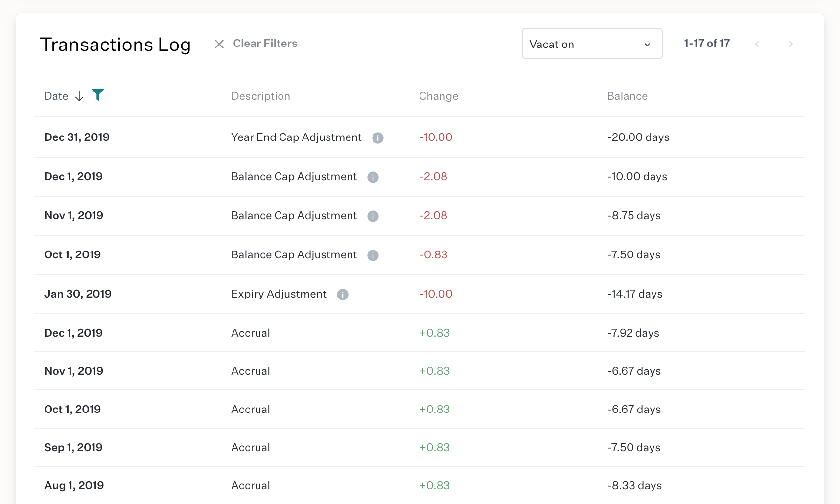Click the Change column header

439,96
